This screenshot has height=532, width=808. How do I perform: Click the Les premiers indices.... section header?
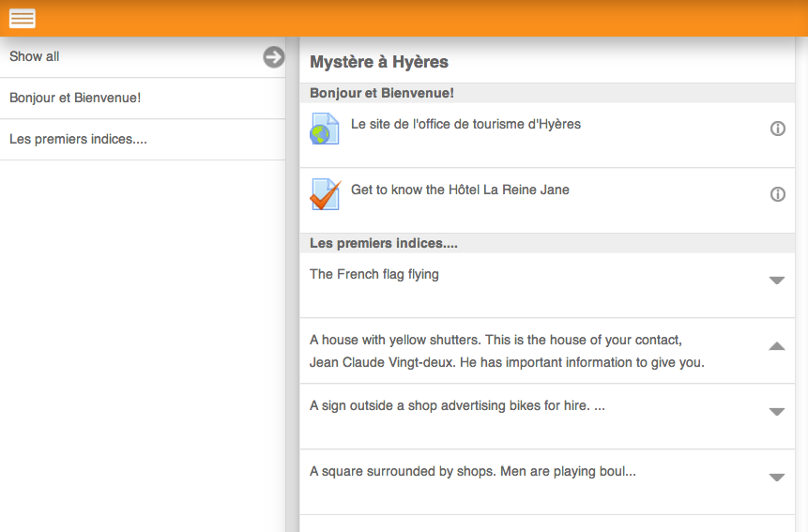pos(547,243)
